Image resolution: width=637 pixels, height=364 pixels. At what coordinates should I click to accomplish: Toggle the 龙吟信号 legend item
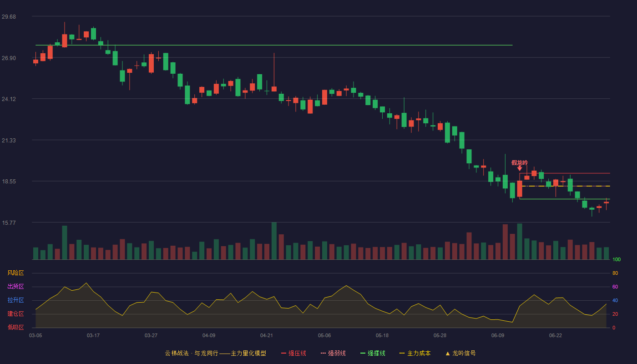(460, 353)
